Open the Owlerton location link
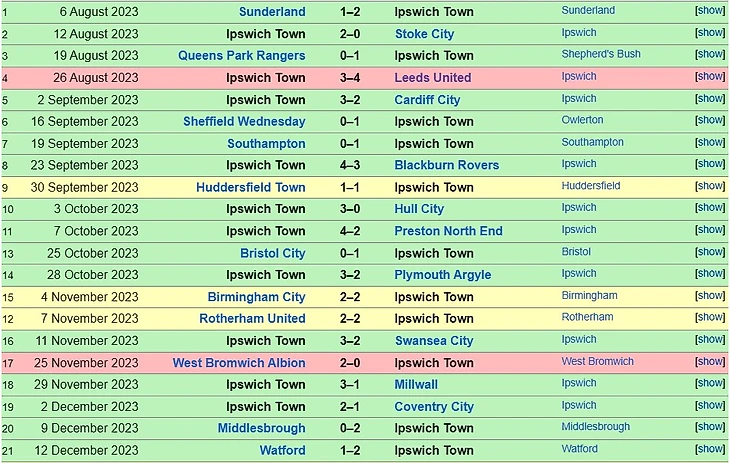730x463 pixels. coord(582,120)
